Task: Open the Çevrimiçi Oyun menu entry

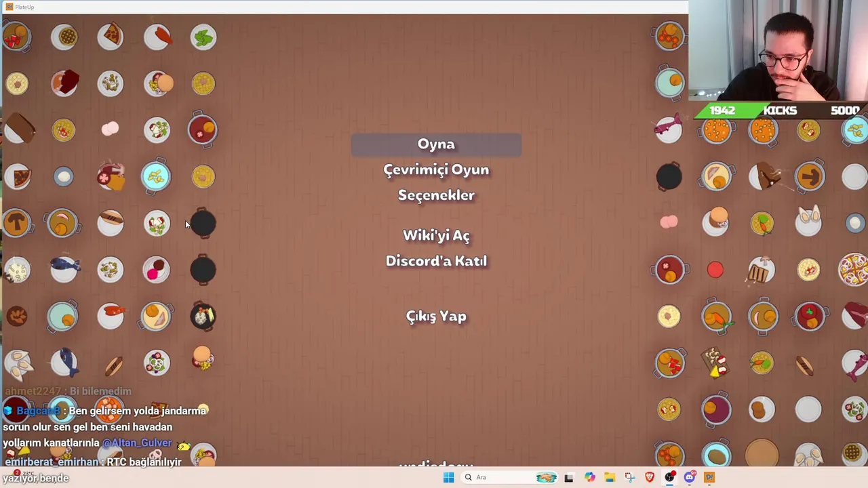Action: [x=436, y=170]
